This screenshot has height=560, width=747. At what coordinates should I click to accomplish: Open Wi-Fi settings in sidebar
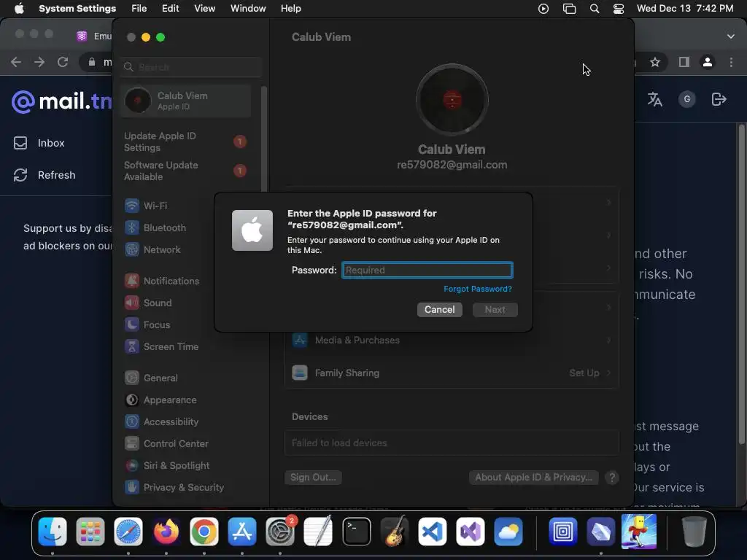pyautogui.click(x=146, y=206)
